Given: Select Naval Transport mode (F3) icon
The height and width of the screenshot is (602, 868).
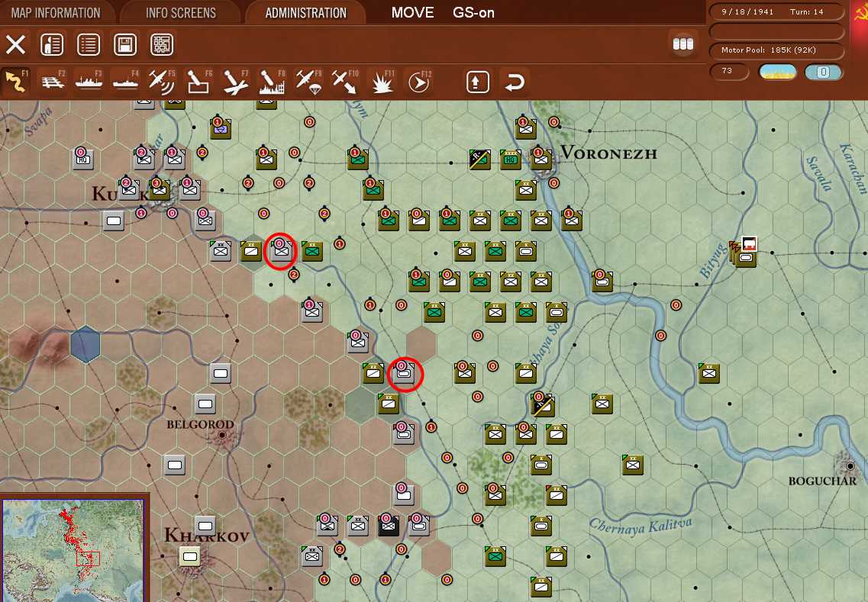Looking at the screenshot, I should coord(89,82).
